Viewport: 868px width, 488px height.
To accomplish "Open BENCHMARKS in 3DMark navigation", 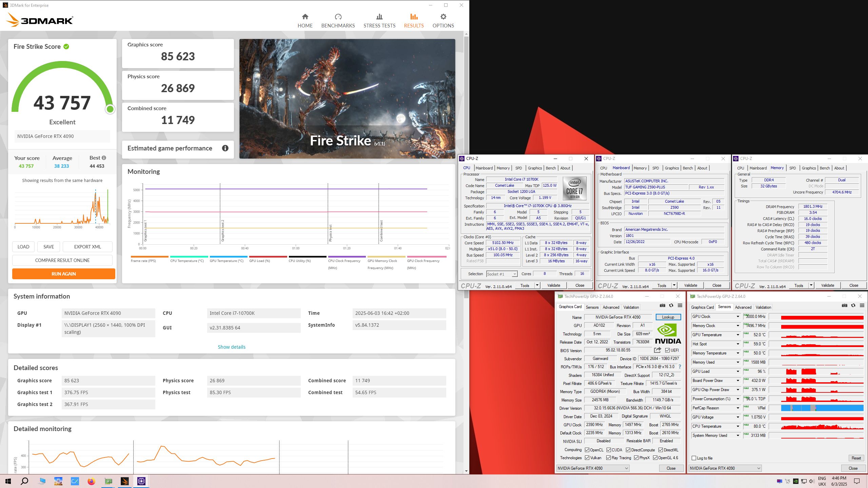I will 338,21.
